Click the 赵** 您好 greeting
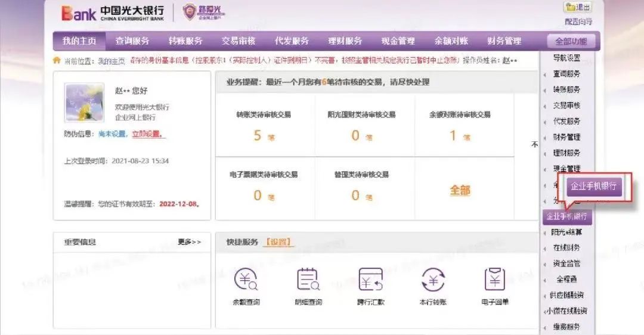 (131, 91)
